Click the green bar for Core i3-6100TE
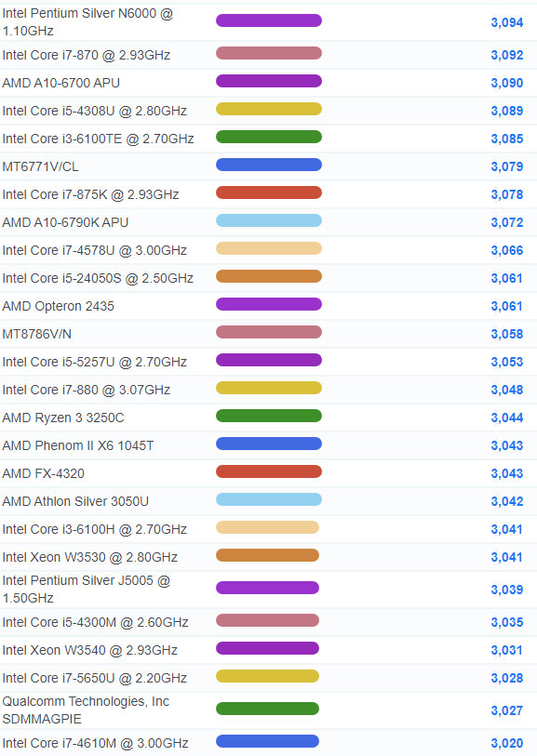The width and height of the screenshot is (537, 756). (269, 137)
